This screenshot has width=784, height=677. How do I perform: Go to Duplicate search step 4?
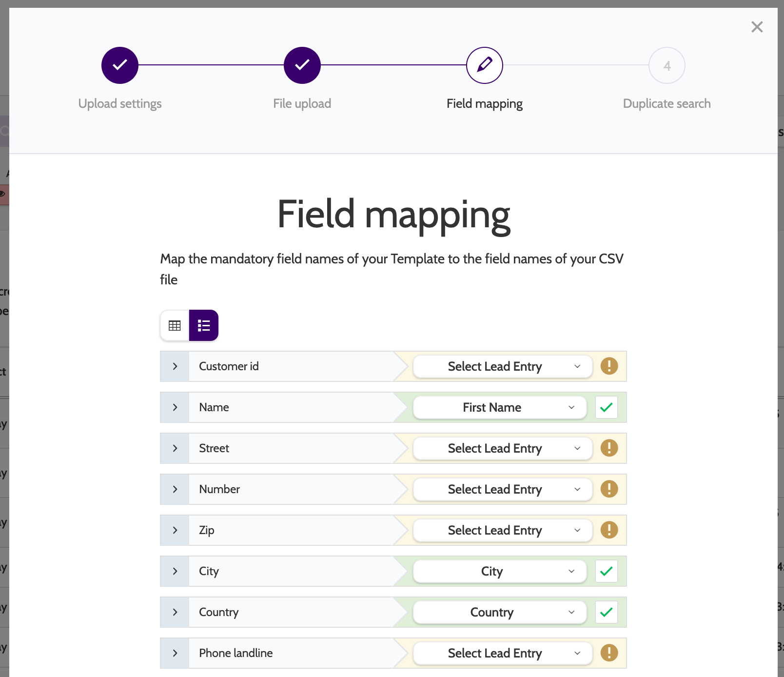[666, 65]
